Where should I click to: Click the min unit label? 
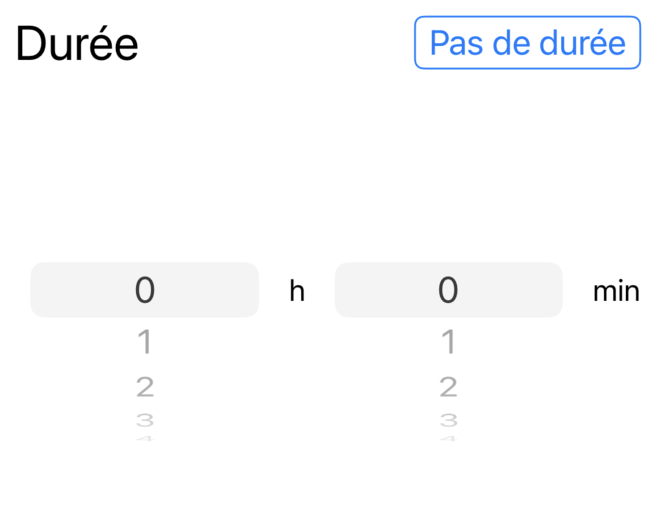(x=616, y=291)
